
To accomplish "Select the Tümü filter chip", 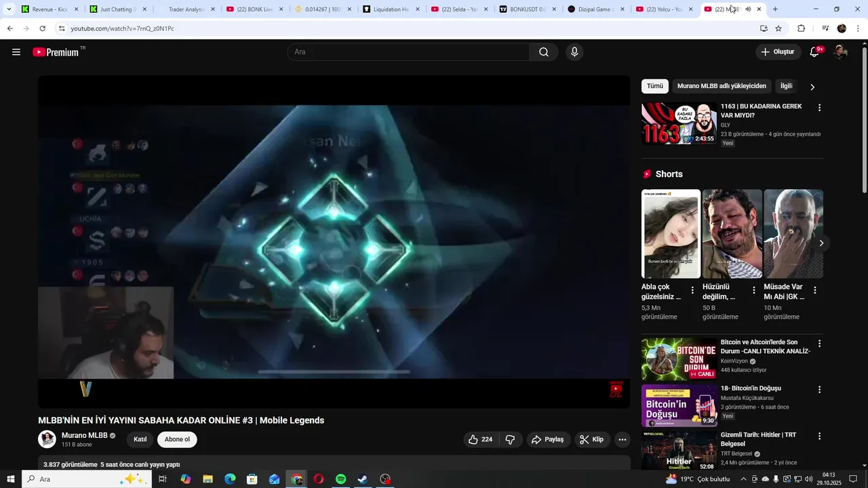I will (655, 86).
